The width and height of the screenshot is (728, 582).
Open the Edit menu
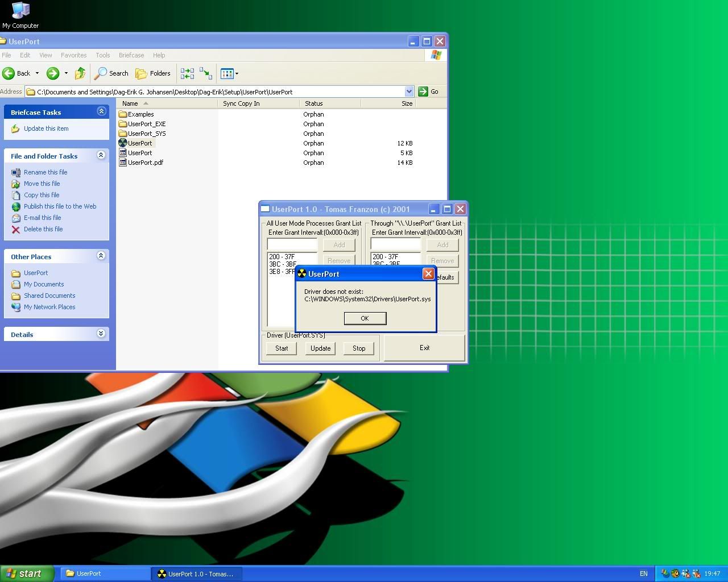tap(25, 55)
